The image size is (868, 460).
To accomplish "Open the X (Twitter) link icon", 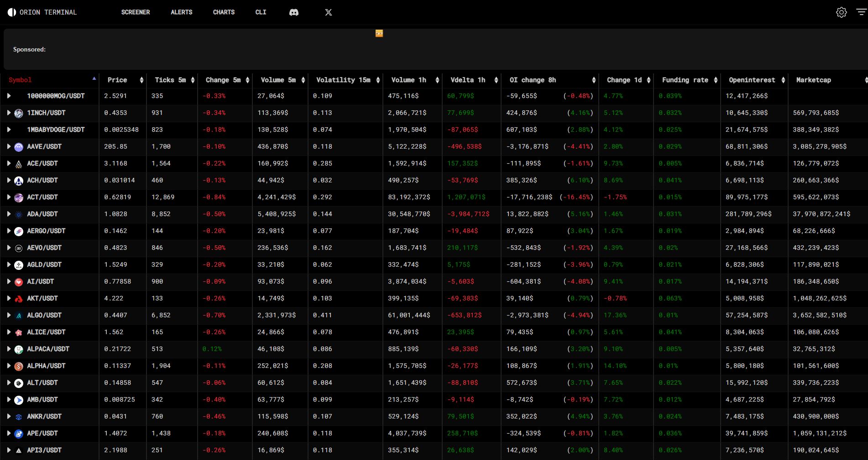I will 329,12.
